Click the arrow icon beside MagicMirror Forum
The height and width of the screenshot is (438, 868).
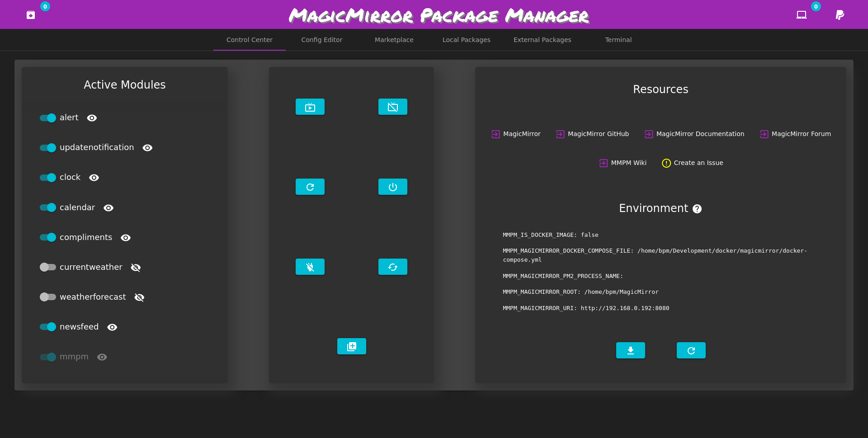click(x=764, y=134)
